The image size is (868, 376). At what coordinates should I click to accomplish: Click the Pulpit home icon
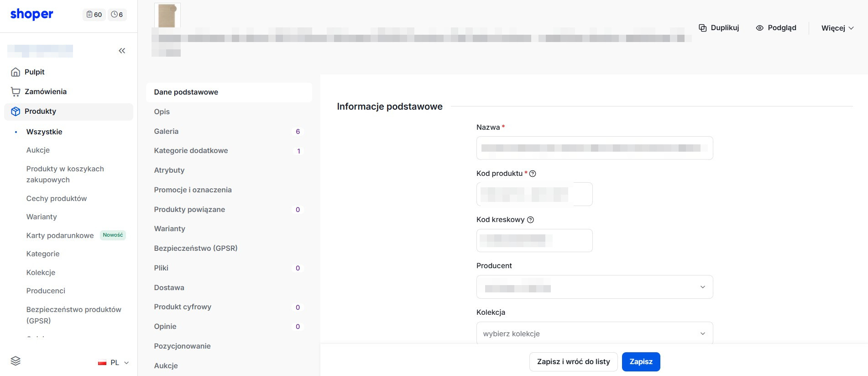[x=16, y=72]
